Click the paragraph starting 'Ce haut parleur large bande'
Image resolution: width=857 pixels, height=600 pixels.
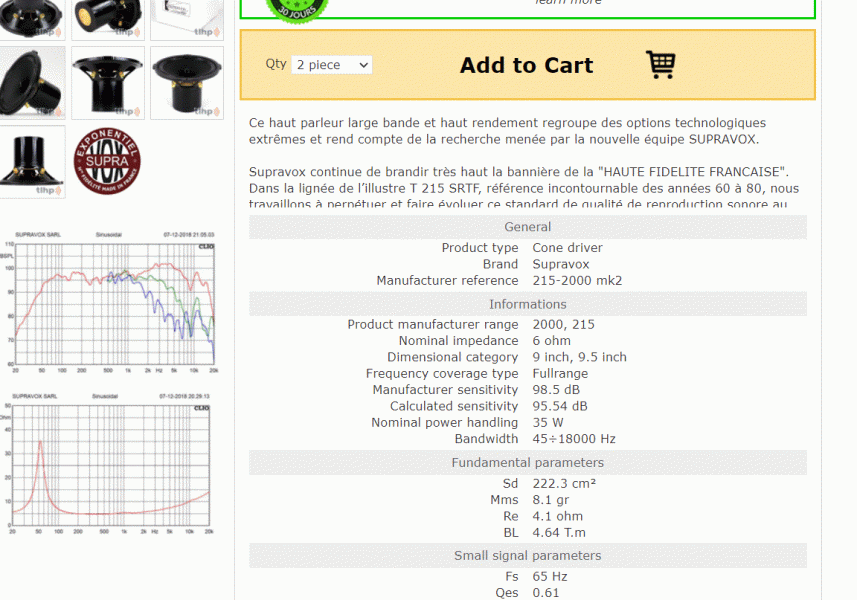pos(507,131)
